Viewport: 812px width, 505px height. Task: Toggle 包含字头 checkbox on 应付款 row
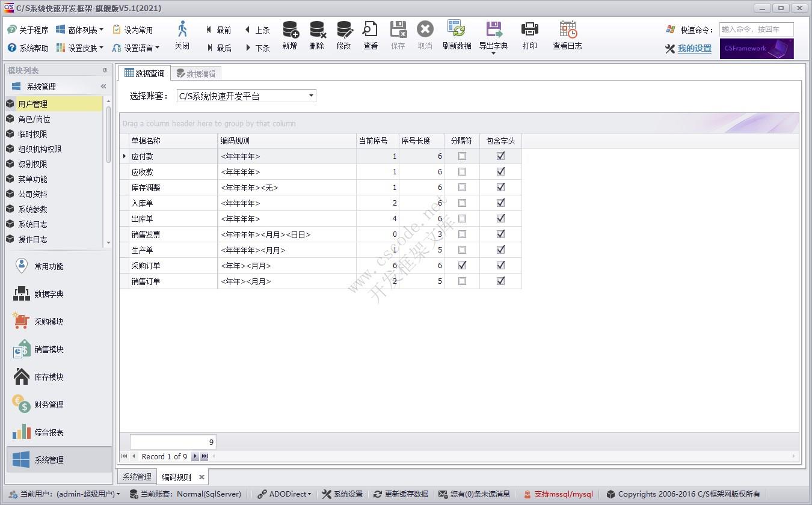(x=500, y=156)
